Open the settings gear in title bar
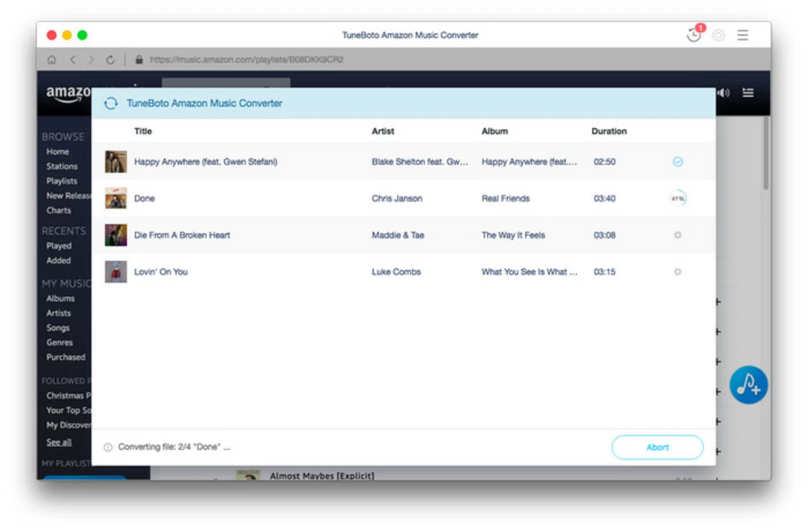Screen dimensions: 808x532 (x=718, y=35)
